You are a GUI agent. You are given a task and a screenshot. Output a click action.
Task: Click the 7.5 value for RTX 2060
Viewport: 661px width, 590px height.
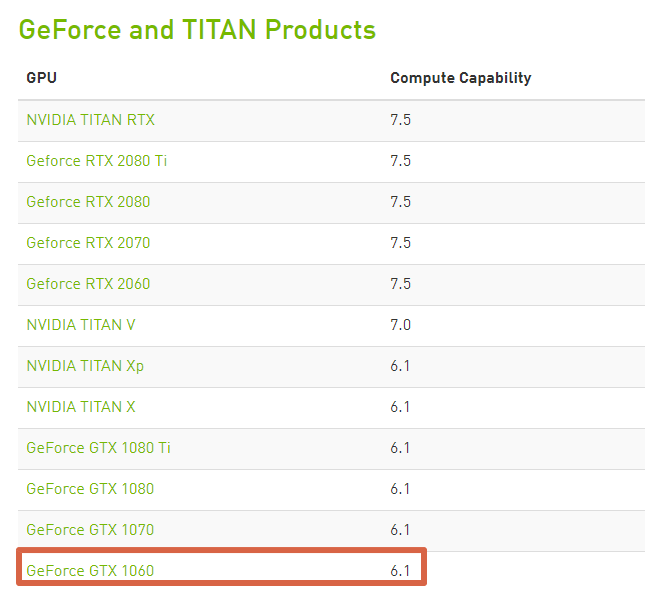coord(400,284)
